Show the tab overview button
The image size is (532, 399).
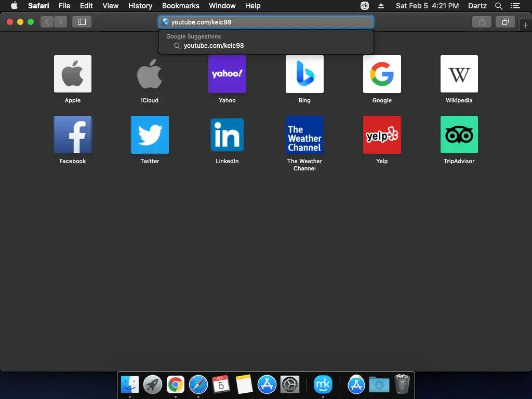pyautogui.click(x=505, y=22)
